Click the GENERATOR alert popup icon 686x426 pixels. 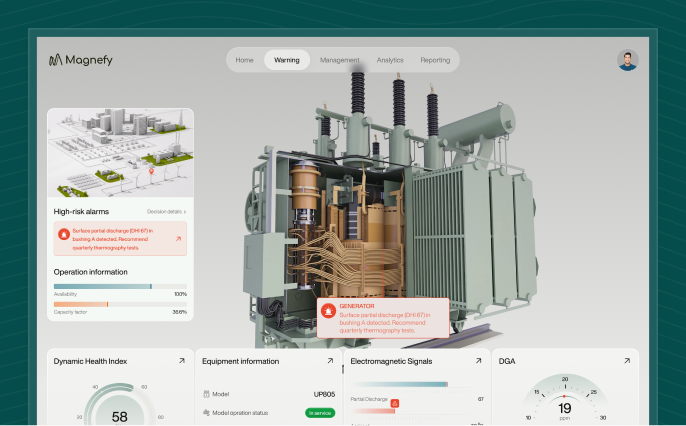[328, 311]
